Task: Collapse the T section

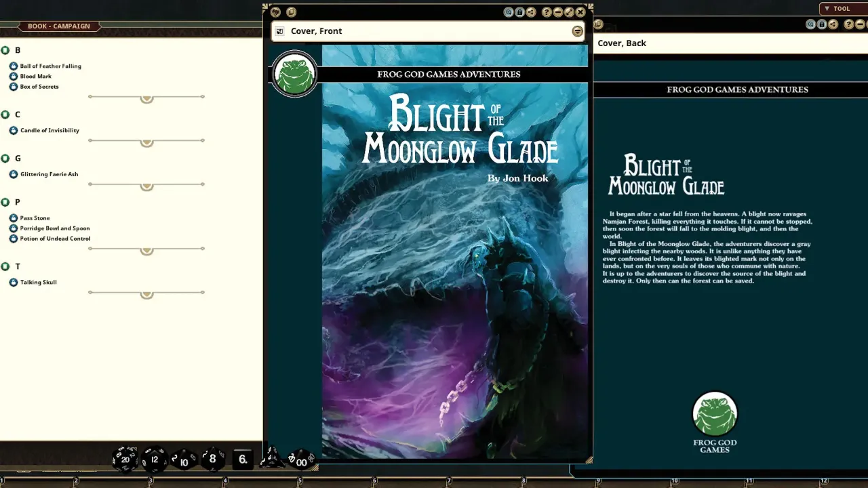Action: [x=5, y=266]
